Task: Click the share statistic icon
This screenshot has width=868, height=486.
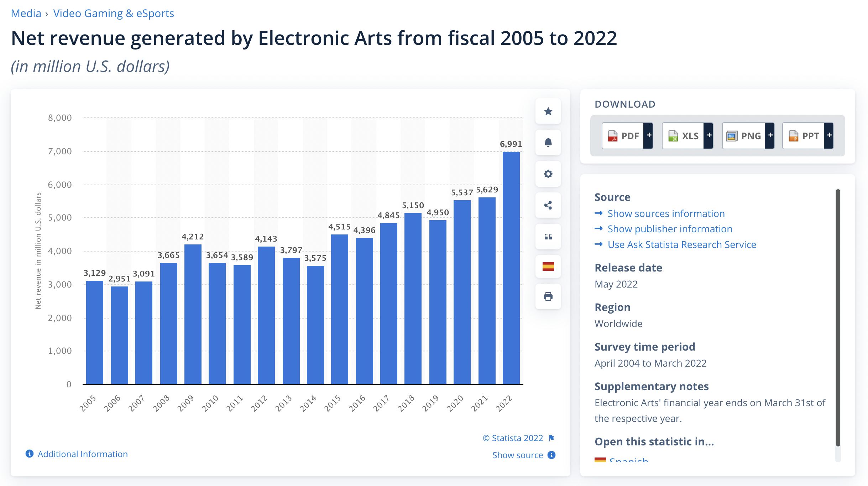Action: point(548,205)
